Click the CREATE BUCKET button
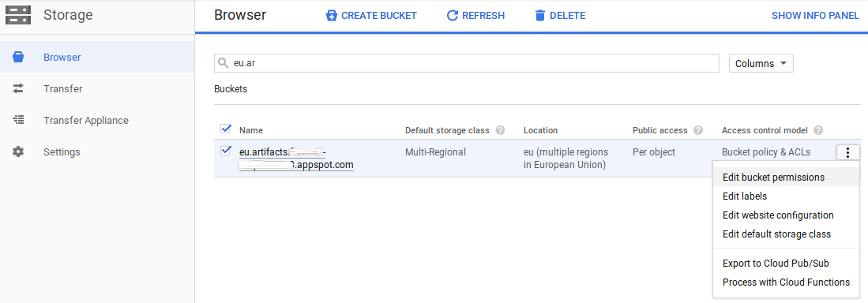The height and width of the screenshot is (303, 868). click(x=371, y=16)
